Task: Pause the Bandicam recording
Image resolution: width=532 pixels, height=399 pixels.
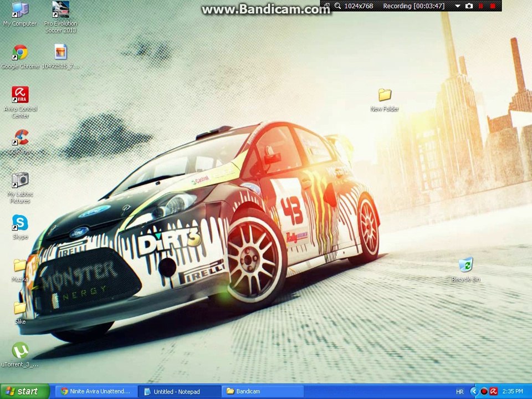Action: [x=481, y=6]
